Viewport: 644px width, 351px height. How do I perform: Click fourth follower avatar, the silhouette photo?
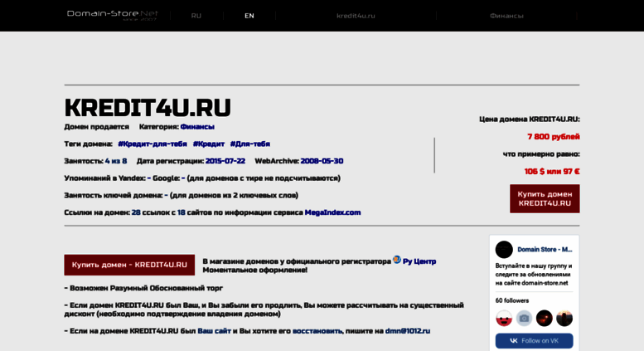(x=564, y=318)
